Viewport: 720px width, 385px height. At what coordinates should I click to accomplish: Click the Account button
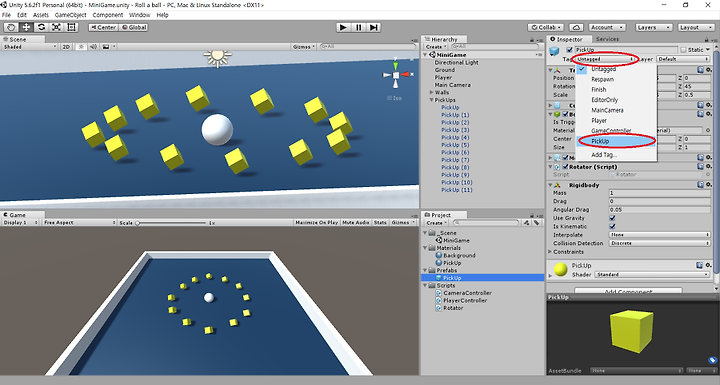606,27
